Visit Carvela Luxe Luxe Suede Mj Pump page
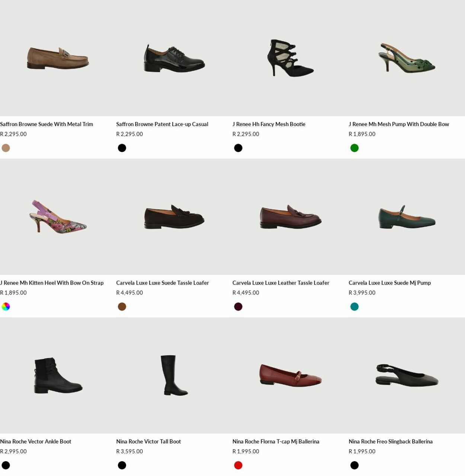Screen dimensions: 465x476 [390, 283]
